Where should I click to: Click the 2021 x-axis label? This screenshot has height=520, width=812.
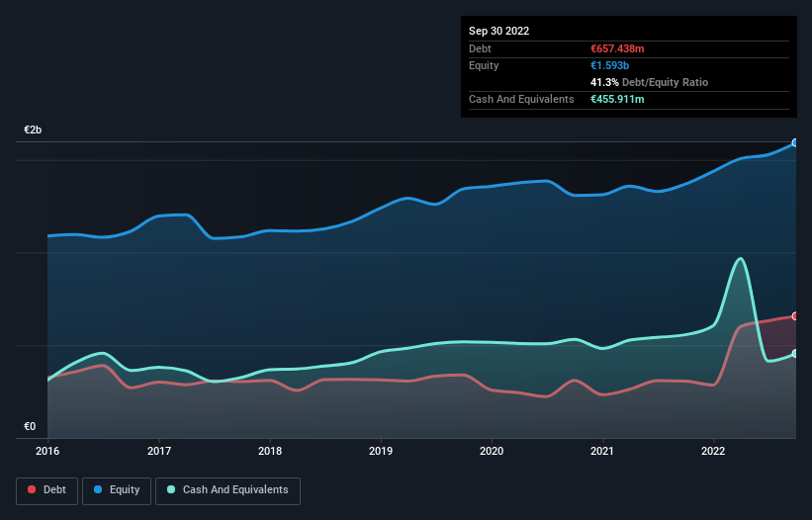pyautogui.click(x=602, y=451)
